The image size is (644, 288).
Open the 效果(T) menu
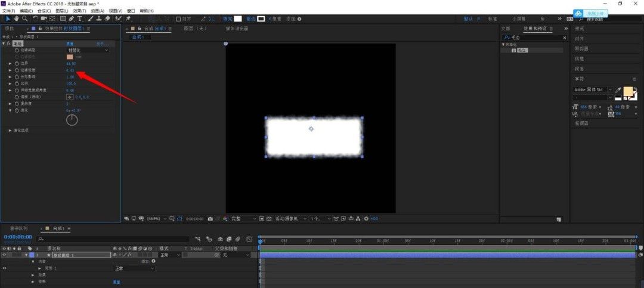coord(80,11)
